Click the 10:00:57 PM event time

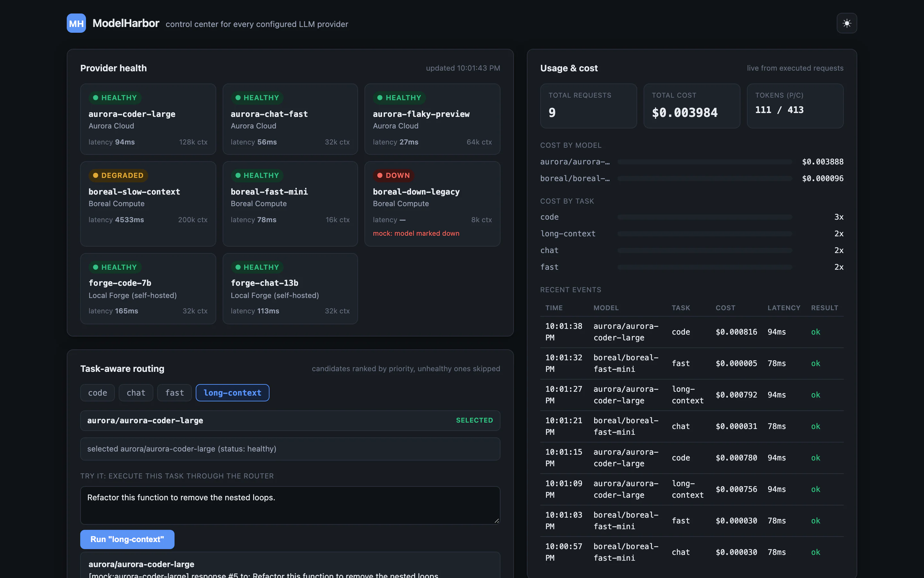[564, 552]
